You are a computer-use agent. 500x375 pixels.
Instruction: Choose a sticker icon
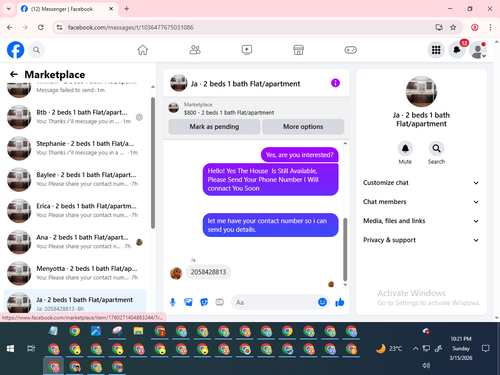click(204, 302)
